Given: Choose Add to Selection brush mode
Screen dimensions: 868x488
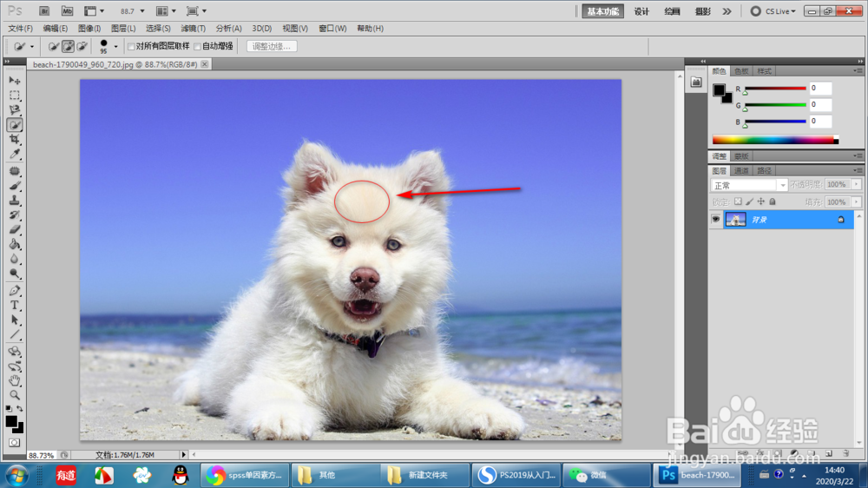Looking at the screenshot, I should (x=68, y=47).
